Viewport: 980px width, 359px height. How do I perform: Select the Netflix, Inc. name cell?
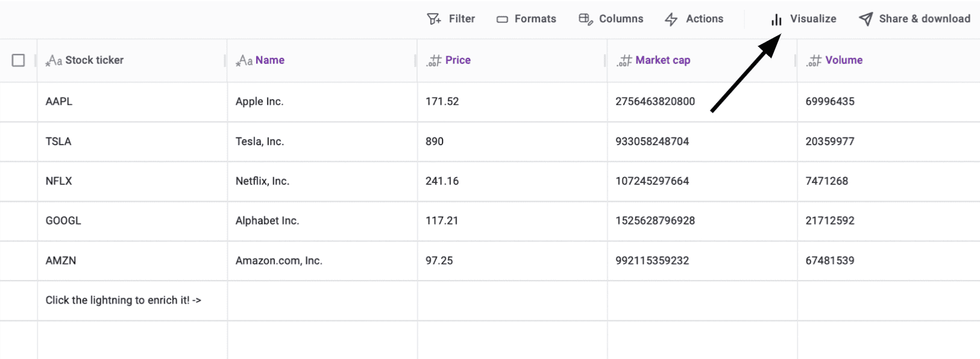coord(322,181)
